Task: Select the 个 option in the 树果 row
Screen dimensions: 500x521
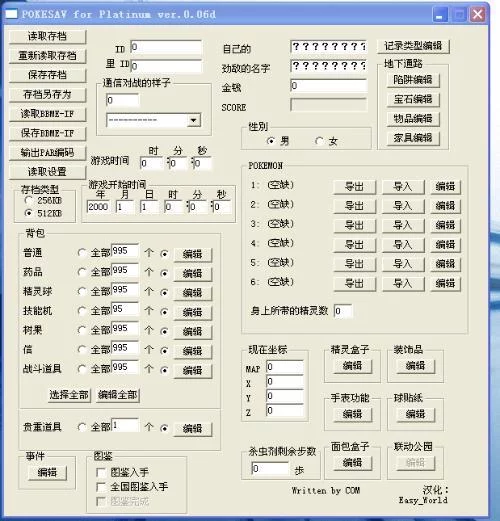Action: (x=164, y=331)
